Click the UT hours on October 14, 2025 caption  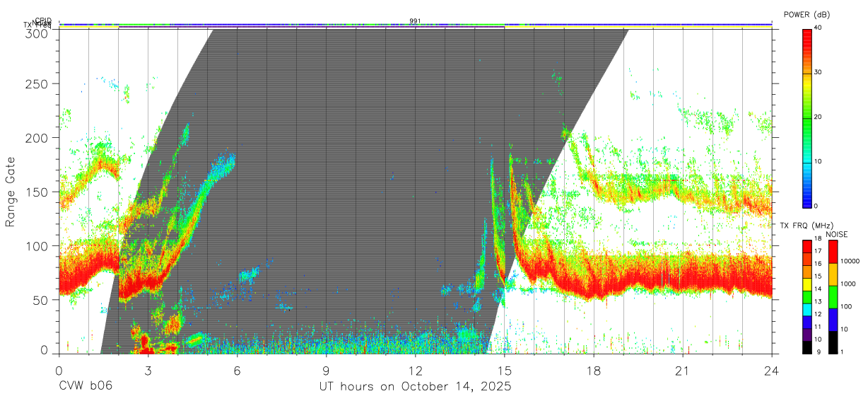(x=415, y=387)
